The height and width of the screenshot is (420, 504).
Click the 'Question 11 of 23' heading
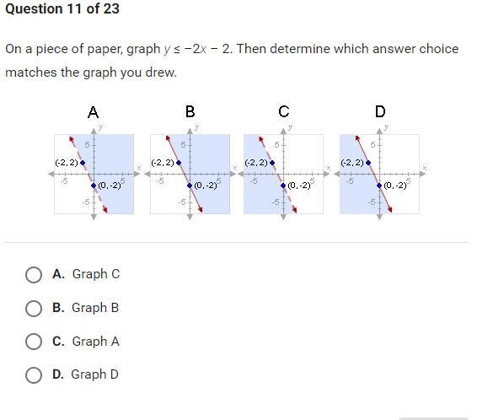[x=62, y=8]
